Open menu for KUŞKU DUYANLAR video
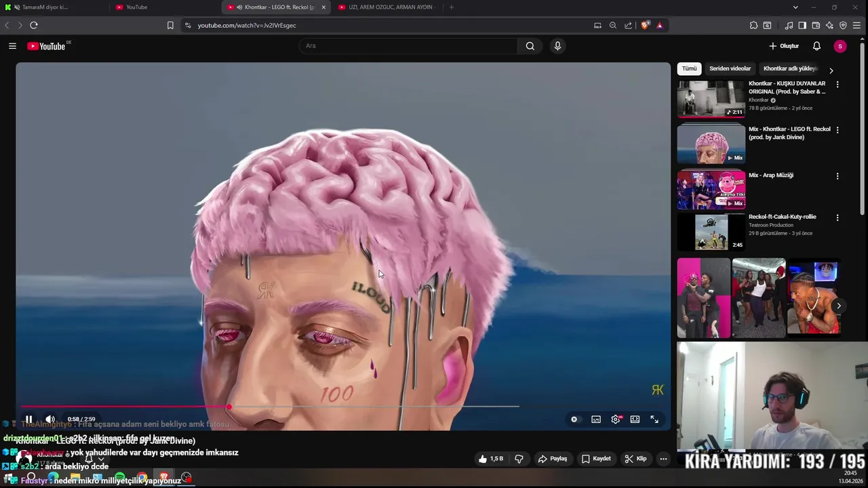Screen dimensions: 868x488 coord(837,85)
